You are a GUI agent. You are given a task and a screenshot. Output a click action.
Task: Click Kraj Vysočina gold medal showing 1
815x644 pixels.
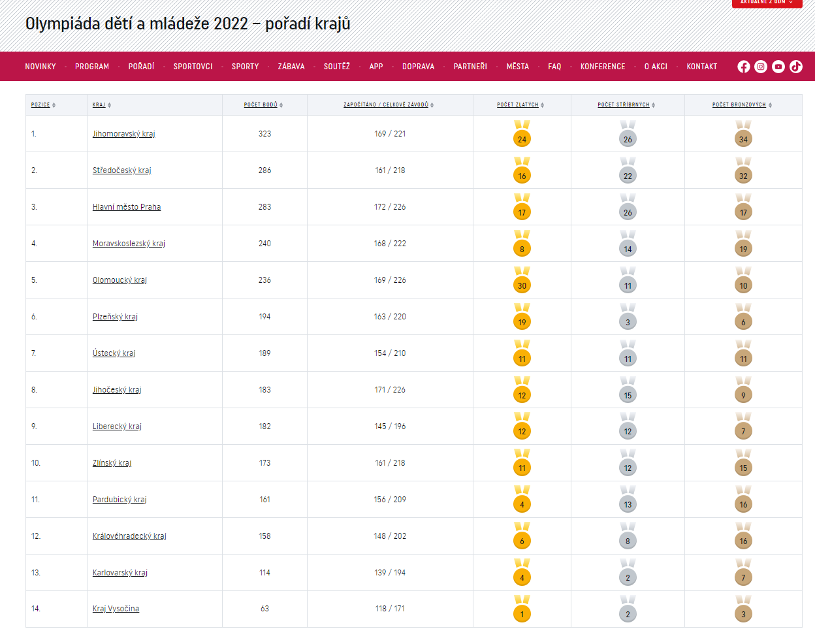point(522,609)
